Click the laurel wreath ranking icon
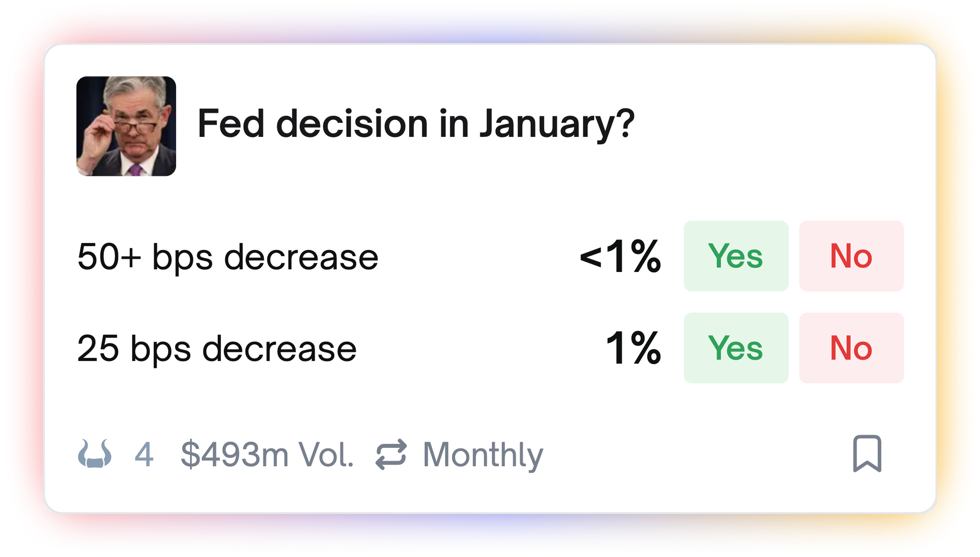This screenshot has width=980, height=557. pos(95,454)
